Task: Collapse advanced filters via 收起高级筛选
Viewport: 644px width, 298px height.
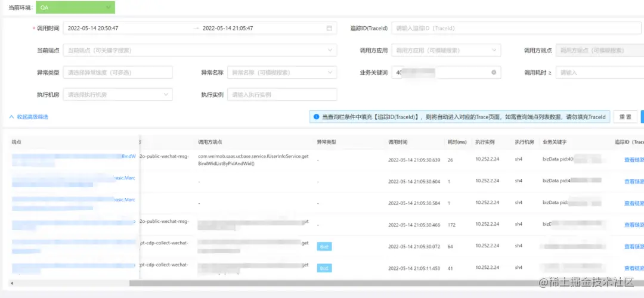Action: click(32, 117)
